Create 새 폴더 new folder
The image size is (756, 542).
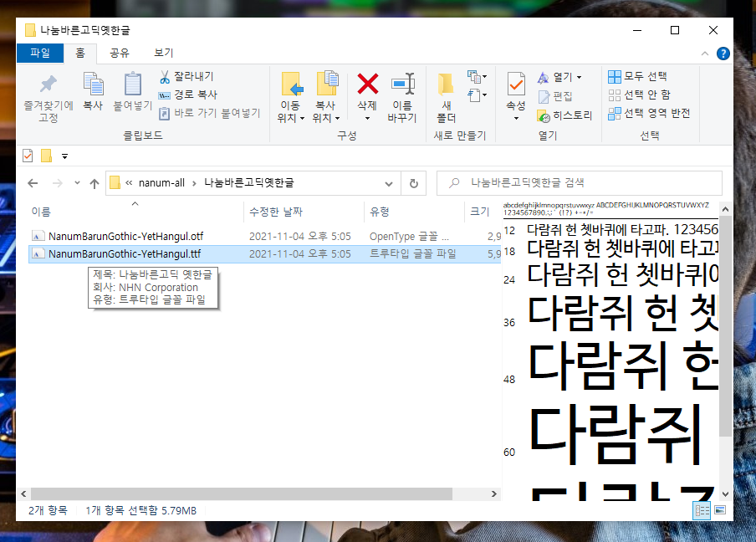446,98
